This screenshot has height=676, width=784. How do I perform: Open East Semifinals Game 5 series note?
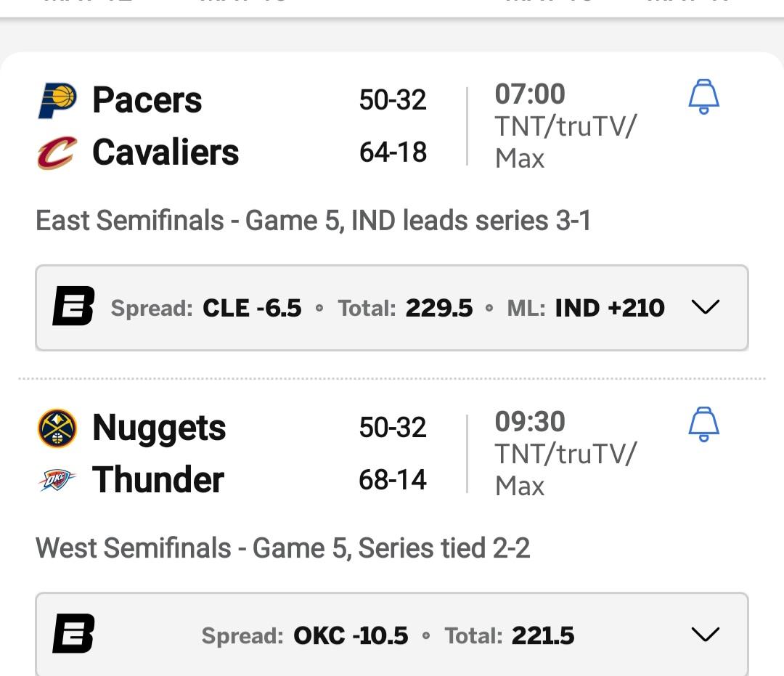click(x=313, y=221)
